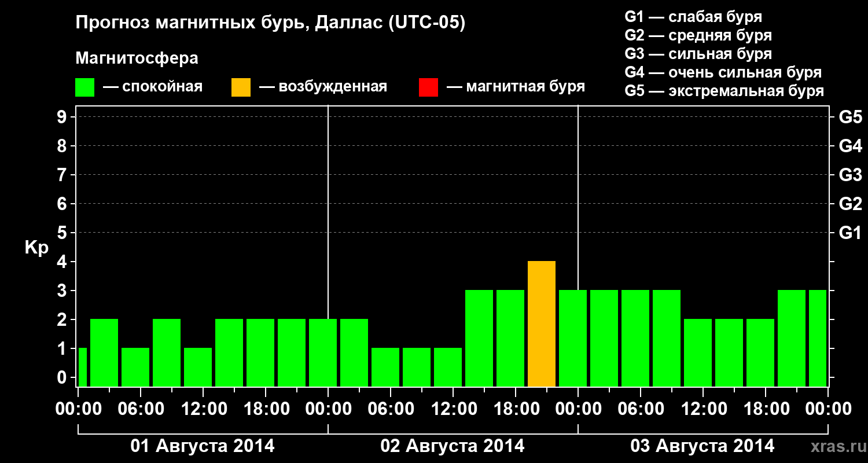Click '12:00' time label above 01 Августа
The height and width of the screenshot is (463, 868).
click(203, 409)
